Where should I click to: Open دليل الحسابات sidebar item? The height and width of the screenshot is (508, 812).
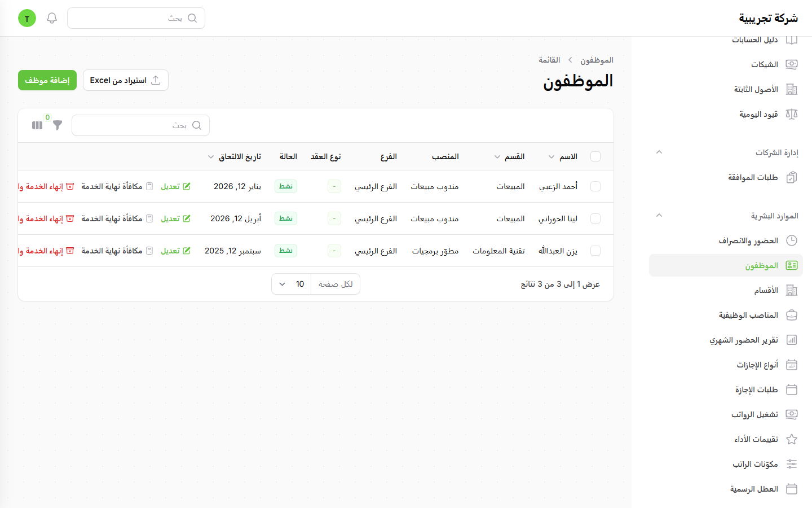pyautogui.click(x=726, y=40)
